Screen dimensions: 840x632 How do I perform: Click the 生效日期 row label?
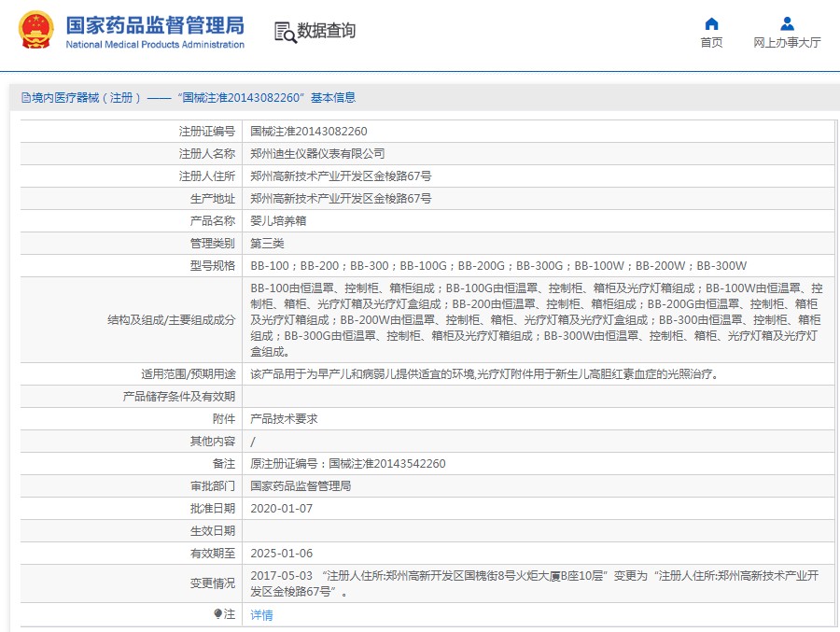[x=213, y=531]
